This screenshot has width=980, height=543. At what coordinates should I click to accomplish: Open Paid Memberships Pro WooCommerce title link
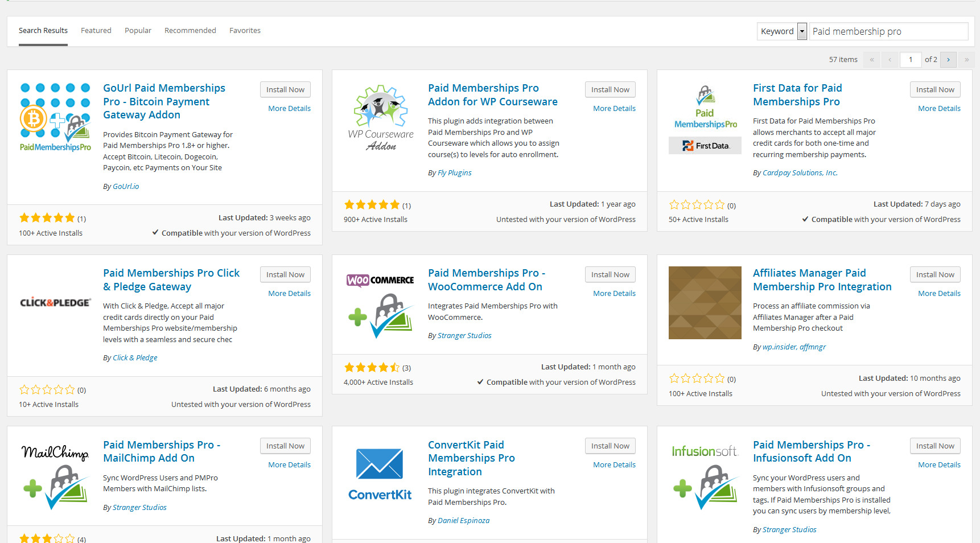click(x=487, y=279)
